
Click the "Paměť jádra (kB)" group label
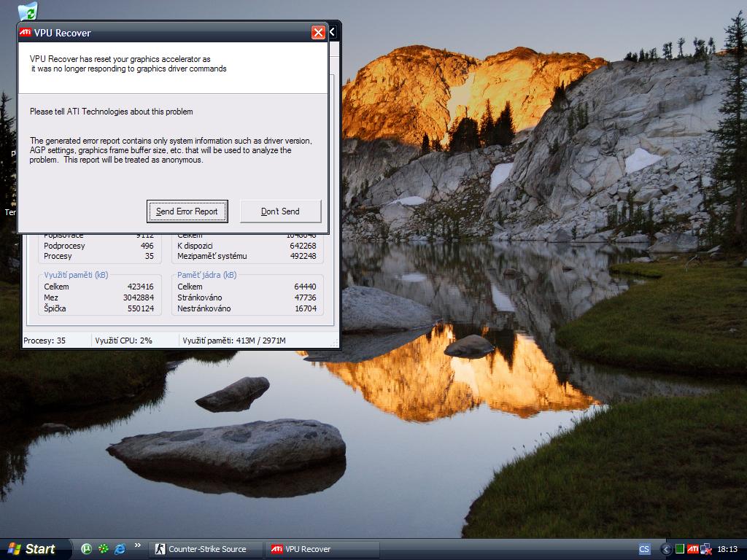point(206,275)
